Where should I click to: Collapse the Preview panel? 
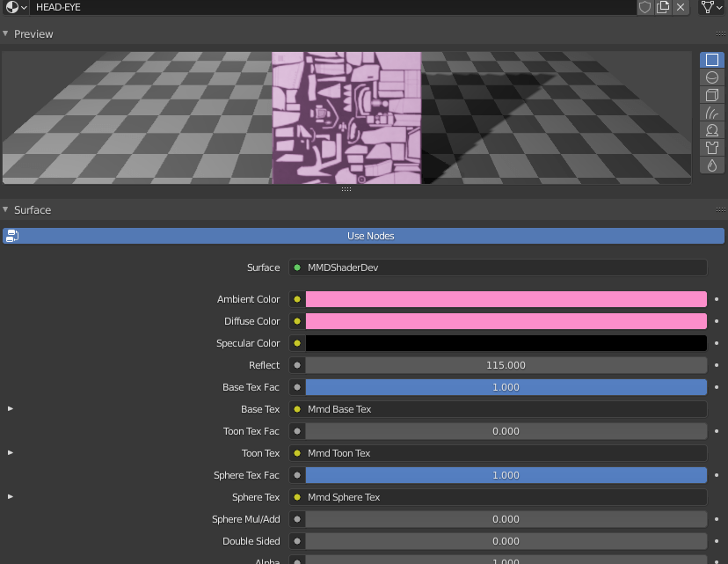tap(32, 33)
